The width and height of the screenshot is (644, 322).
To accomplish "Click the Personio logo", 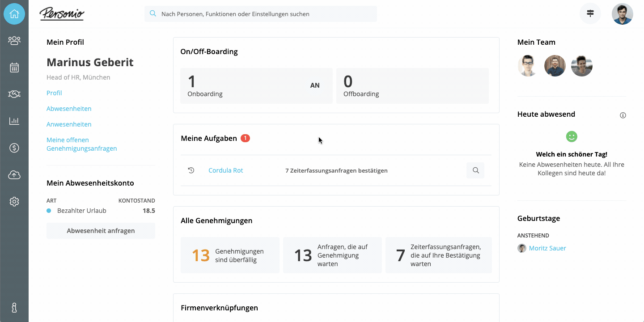I will point(62,14).
